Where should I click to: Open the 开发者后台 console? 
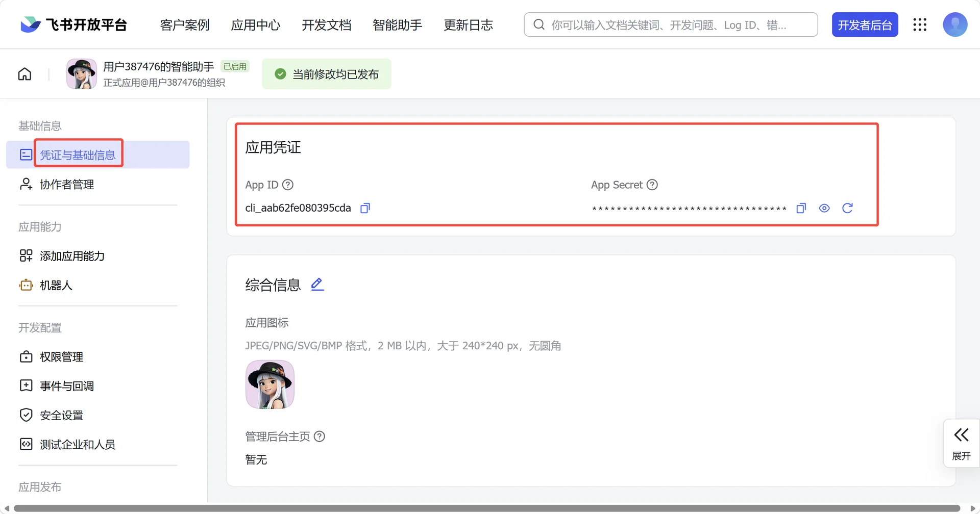coord(865,24)
